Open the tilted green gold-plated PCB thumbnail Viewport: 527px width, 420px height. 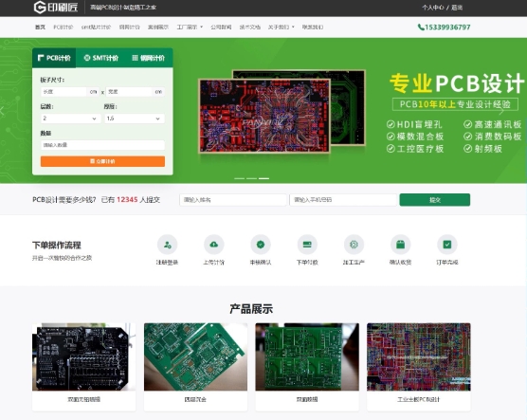tap(195, 356)
